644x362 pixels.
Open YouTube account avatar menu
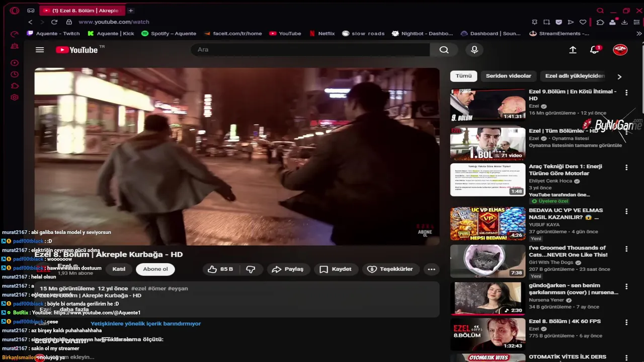coord(620,50)
